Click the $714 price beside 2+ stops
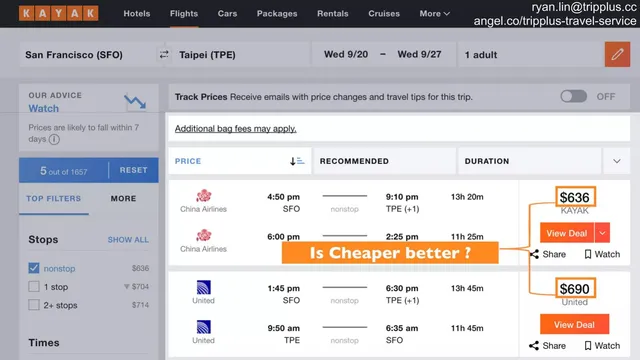Screen dimensions: 640x360 coord(140,305)
